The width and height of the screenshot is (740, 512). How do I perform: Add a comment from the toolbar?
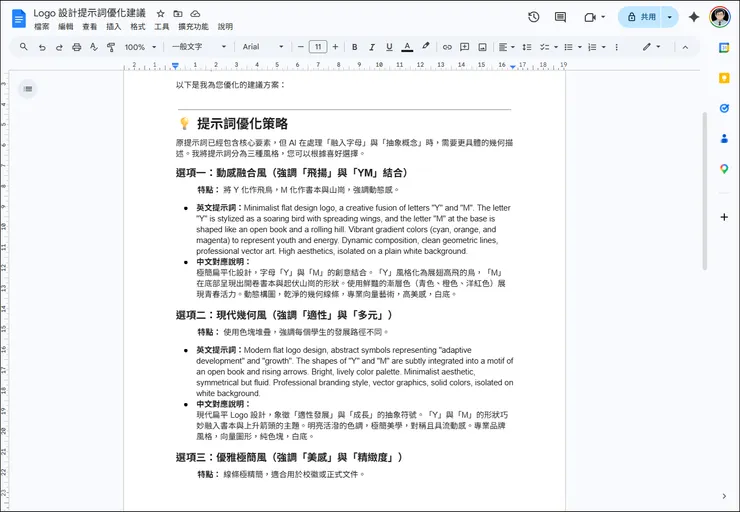click(464, 47)
